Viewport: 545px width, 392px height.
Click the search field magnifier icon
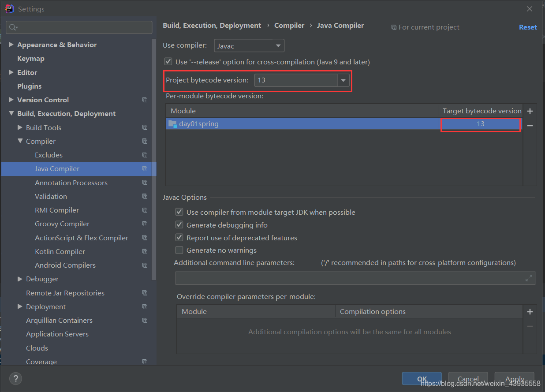[x=13, y=27]
